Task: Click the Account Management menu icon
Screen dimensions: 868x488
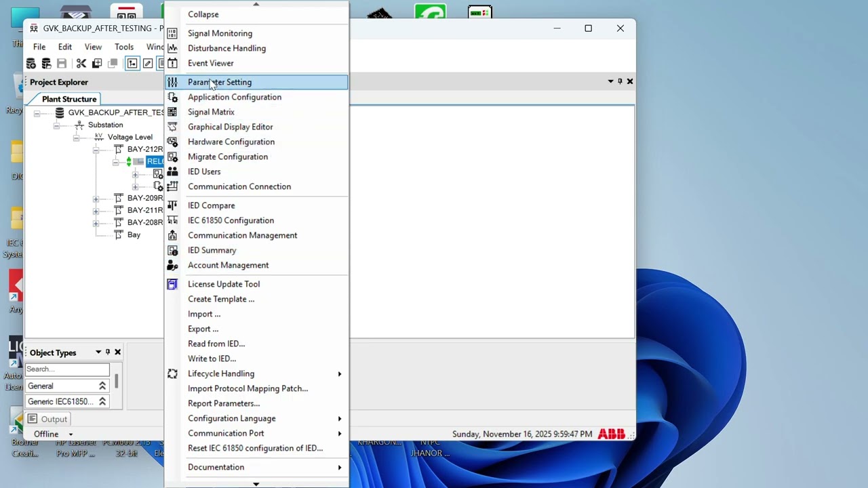Action: point(172,265)
